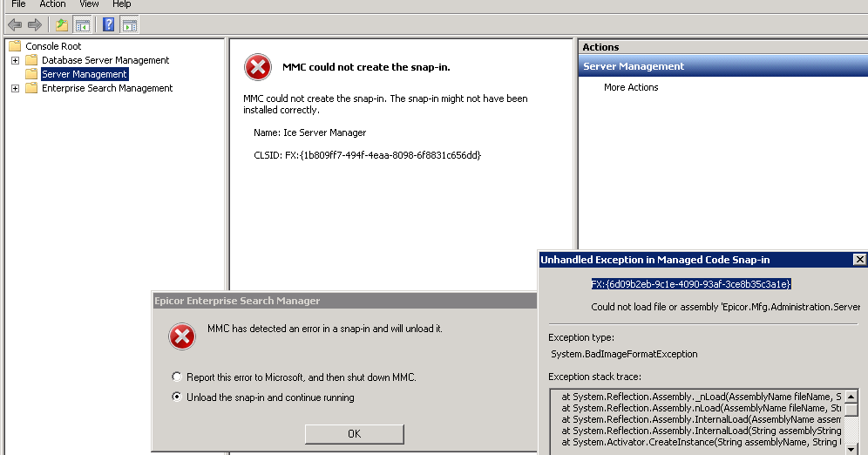Viewport: 868px width, 455px height.
Task: Click 'Name: Ice Server Manager' text
Action: 309,132
